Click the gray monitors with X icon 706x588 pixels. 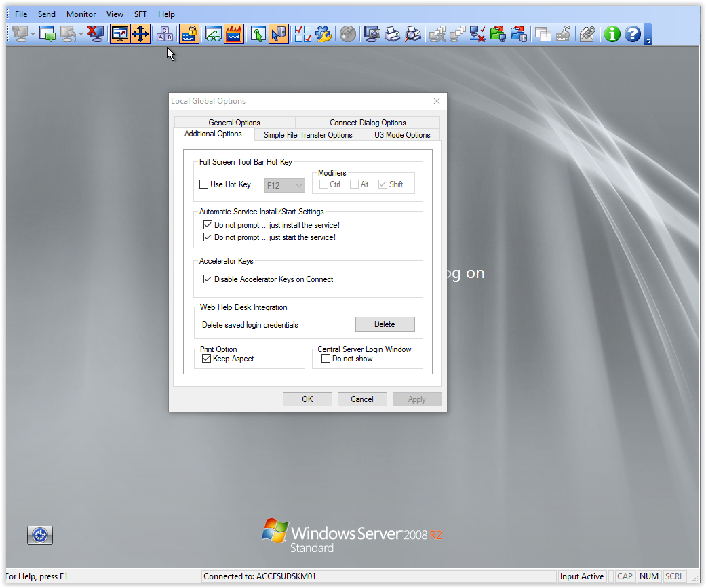point(437,34)
